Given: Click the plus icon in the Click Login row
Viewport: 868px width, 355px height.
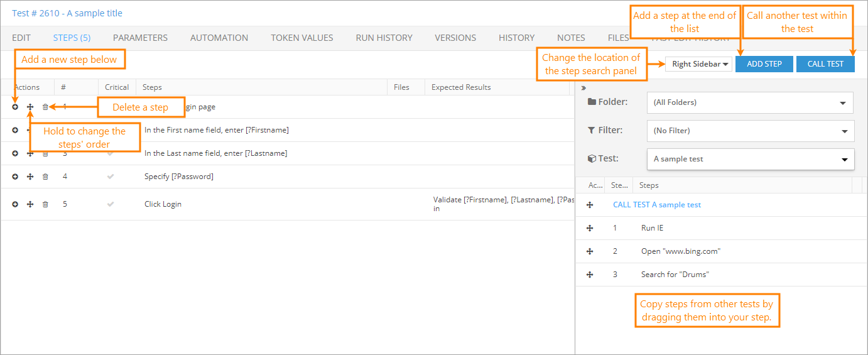Looking at the screenshot, I should pos(15,204).
